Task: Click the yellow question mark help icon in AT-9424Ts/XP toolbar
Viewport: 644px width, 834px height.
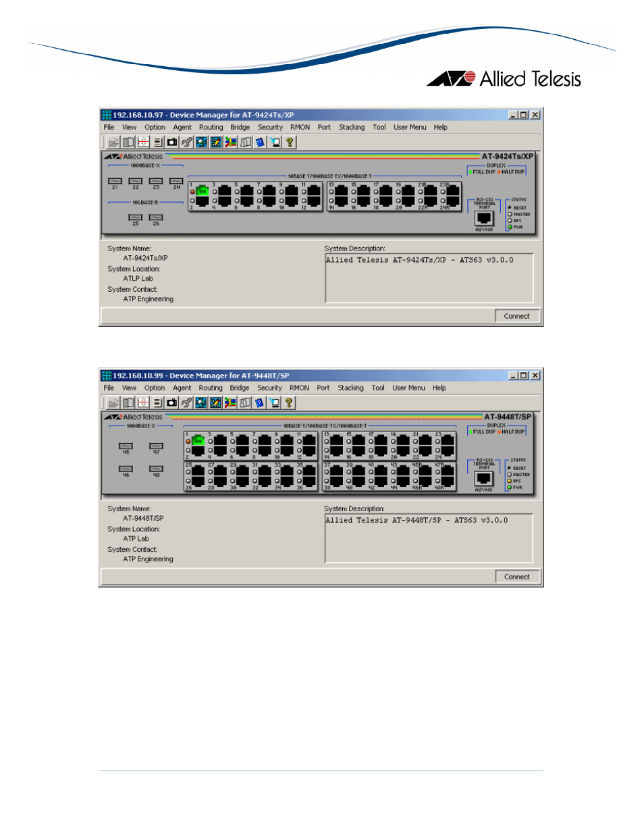Action: pyautogui.click(x=290, y=142)
